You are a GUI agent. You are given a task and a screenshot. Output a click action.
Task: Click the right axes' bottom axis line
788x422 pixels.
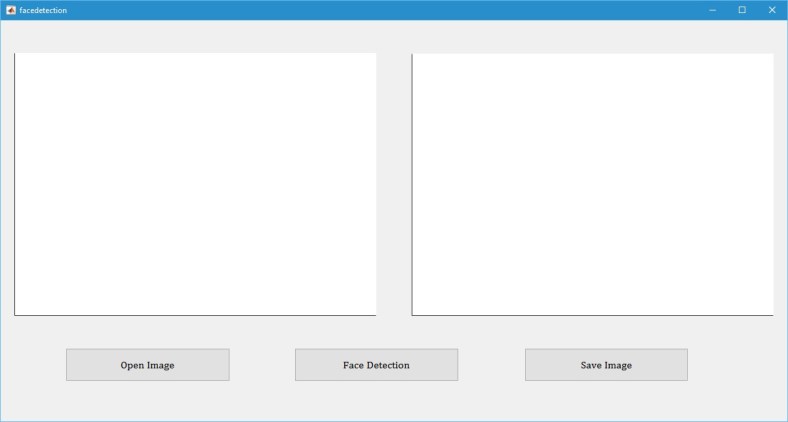593,315
